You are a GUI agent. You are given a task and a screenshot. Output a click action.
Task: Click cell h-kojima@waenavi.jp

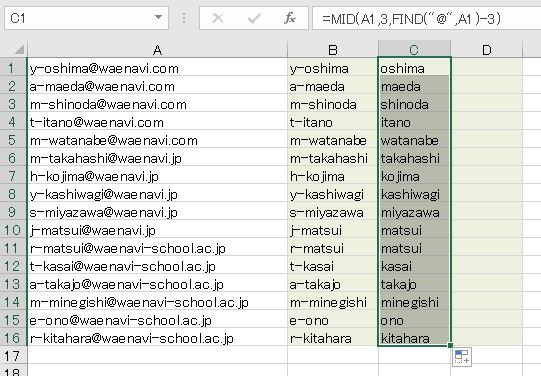point(157,176)
